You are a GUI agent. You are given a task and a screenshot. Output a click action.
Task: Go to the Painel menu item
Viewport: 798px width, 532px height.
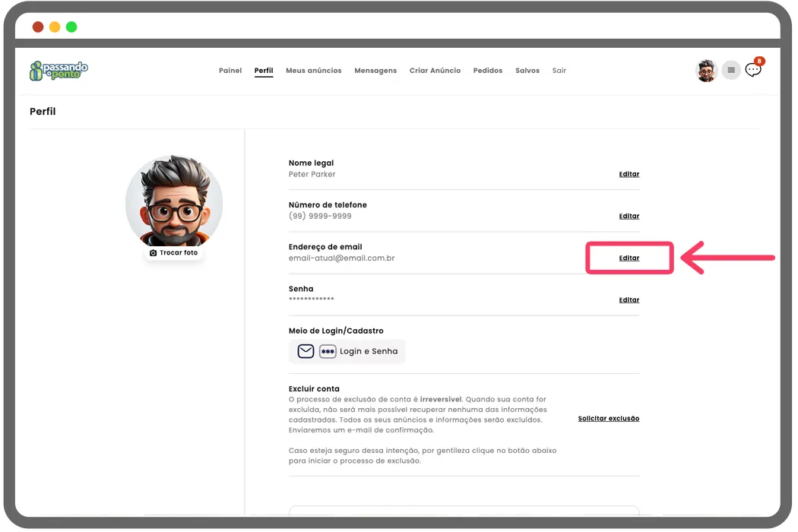[230, 71]
